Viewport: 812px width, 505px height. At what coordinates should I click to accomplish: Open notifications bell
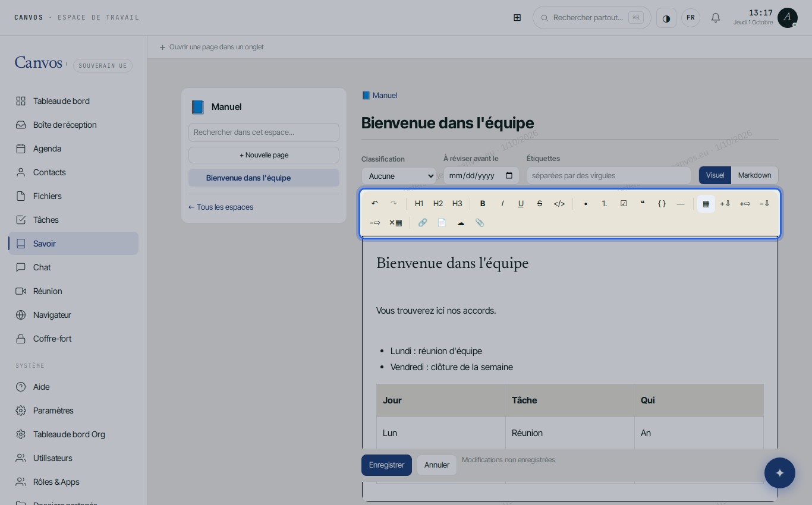coord(716,18)
